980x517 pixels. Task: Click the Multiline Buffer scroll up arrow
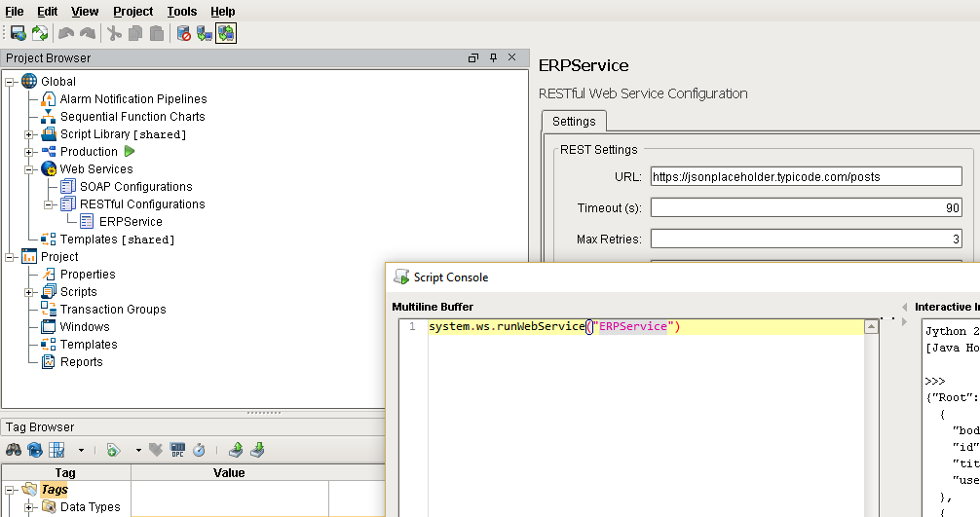click(871, 326)
